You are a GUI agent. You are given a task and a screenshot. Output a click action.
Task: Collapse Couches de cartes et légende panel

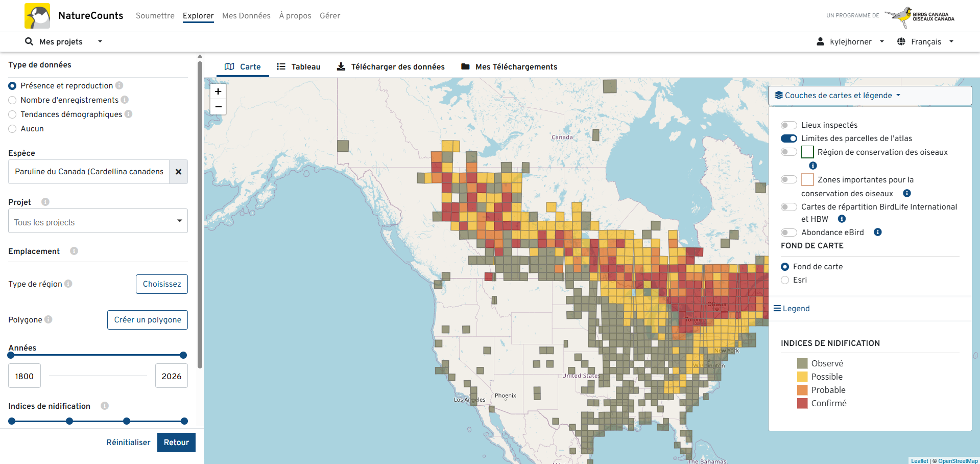pyautogui.click(x=838, y=96)
